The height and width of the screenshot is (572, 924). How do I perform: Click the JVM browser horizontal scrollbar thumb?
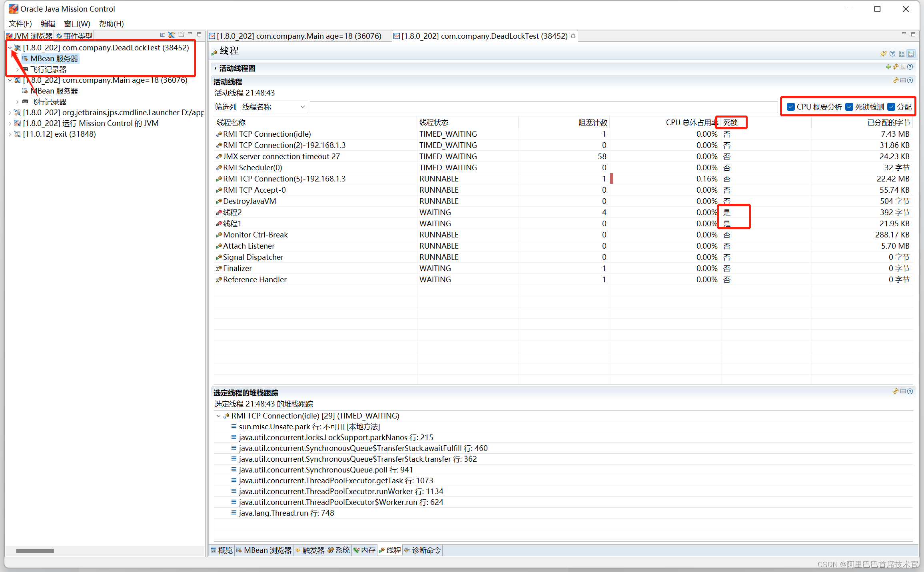(x=35, y=551)
